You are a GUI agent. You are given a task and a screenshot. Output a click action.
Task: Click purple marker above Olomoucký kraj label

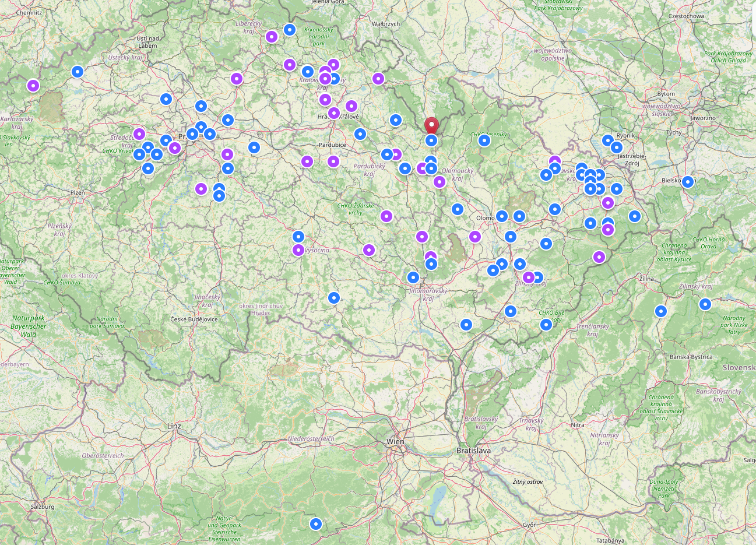point(439,181)
